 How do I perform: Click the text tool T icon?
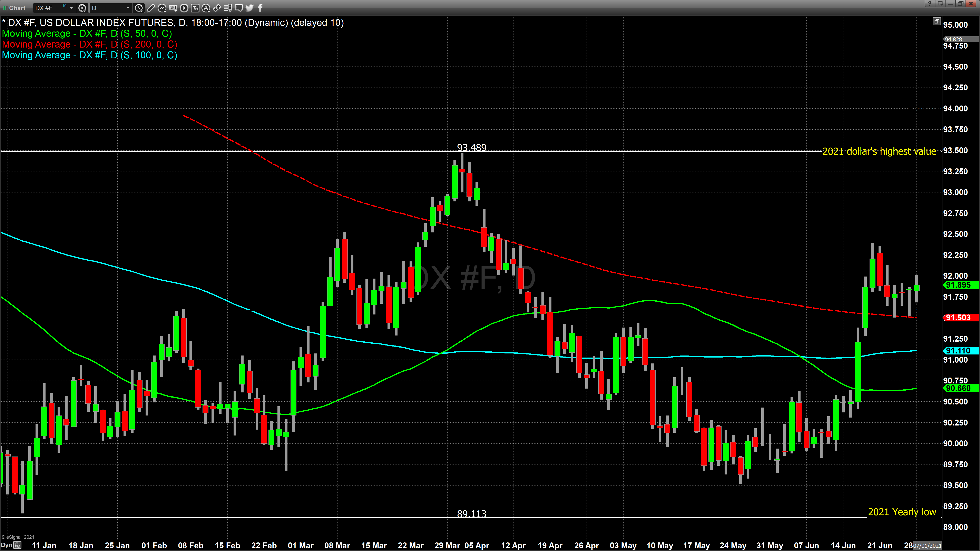click(x=195, y=8)
